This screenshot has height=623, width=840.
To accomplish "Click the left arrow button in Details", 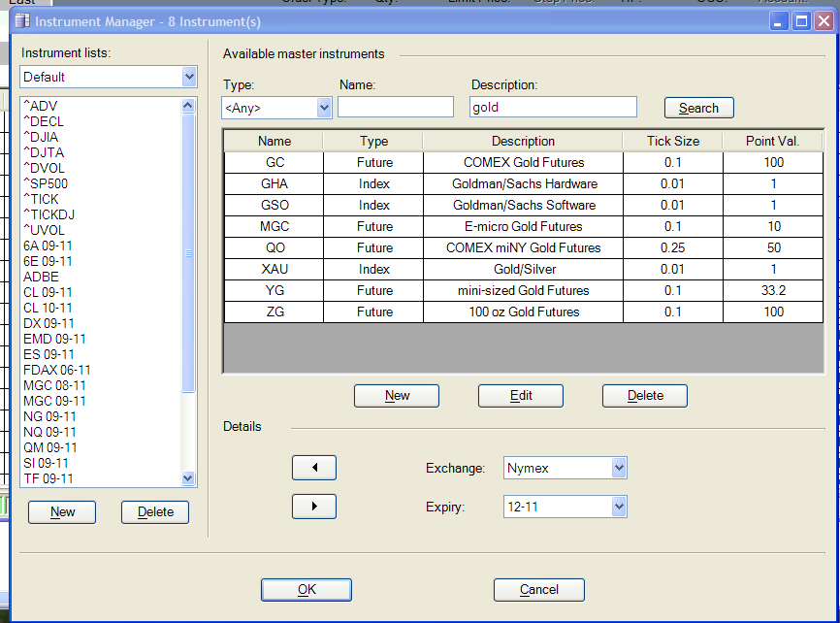I will pos(313,468).
